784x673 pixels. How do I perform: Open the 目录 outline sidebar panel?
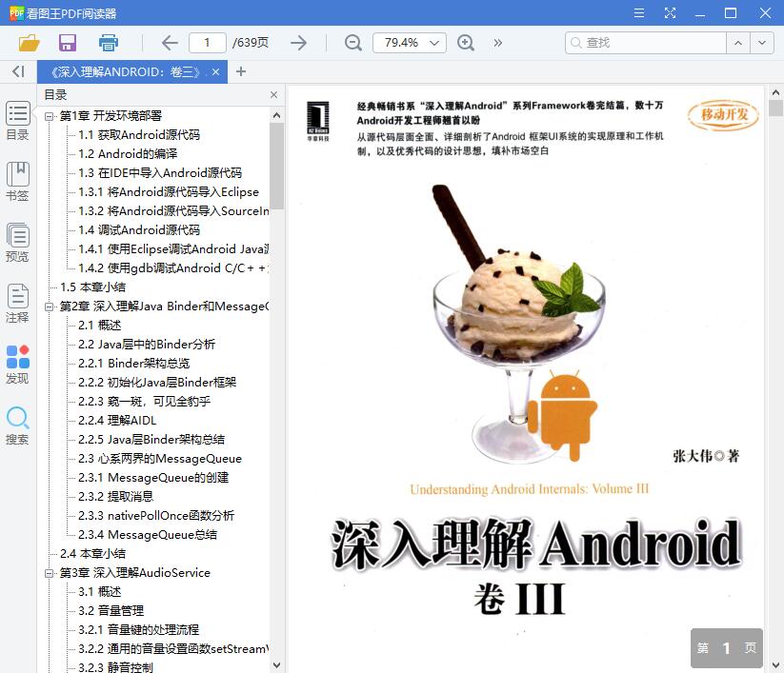[17, 120]
